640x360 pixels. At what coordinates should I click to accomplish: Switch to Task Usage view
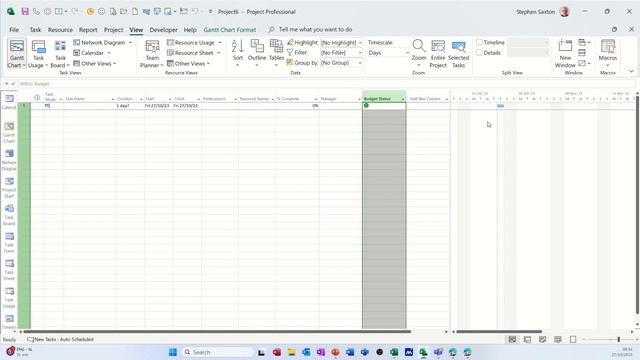(x=38, y=54)
